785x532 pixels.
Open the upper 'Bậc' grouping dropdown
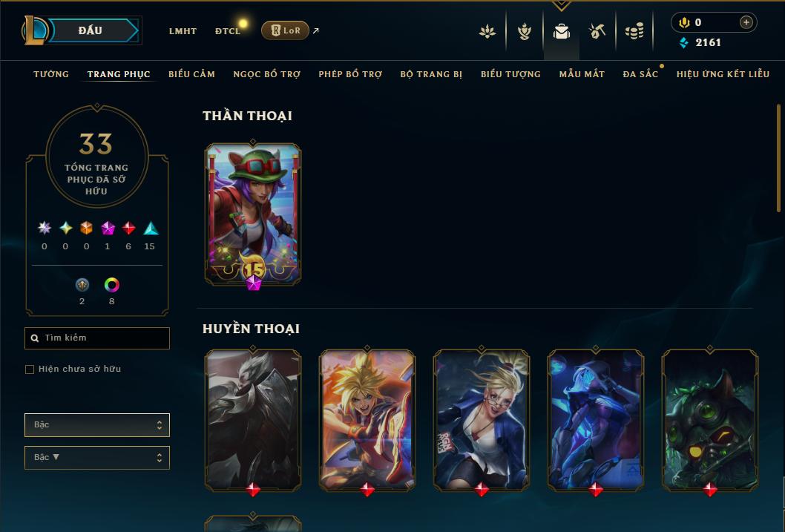coord(97,425)
